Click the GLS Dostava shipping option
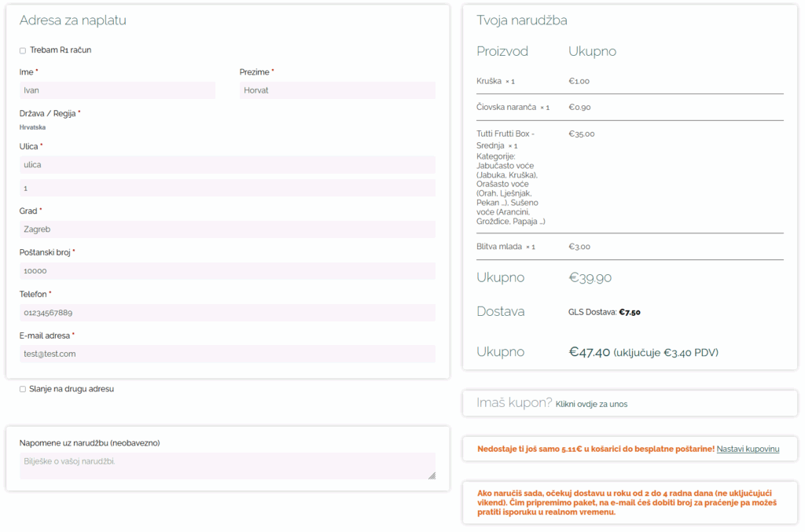 (x=604, y=312)
